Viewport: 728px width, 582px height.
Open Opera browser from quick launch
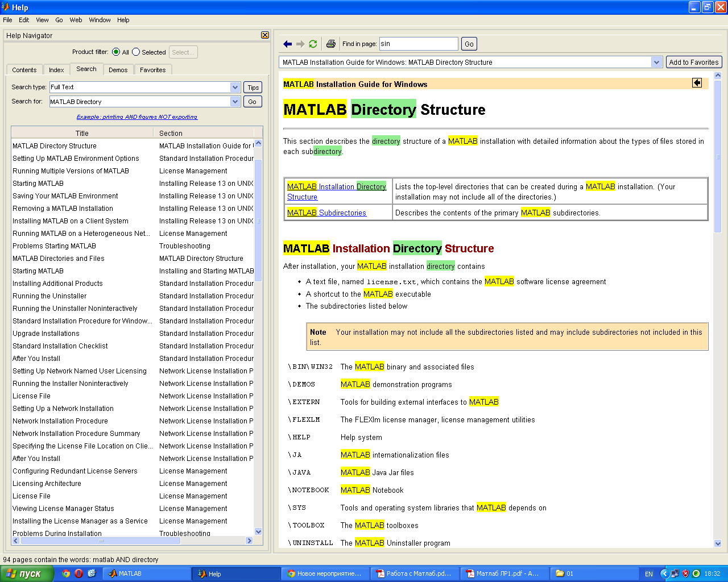click(78, 573)
